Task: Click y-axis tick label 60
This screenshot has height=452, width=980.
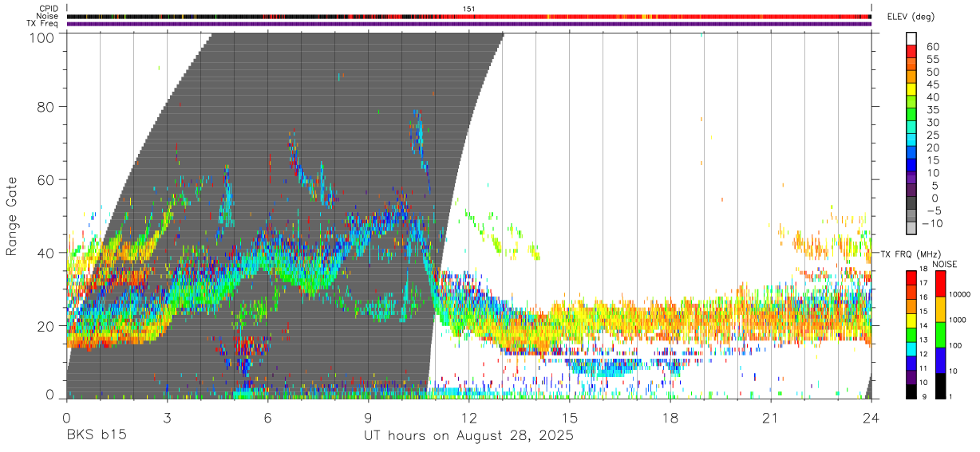Action: [47, 180]
